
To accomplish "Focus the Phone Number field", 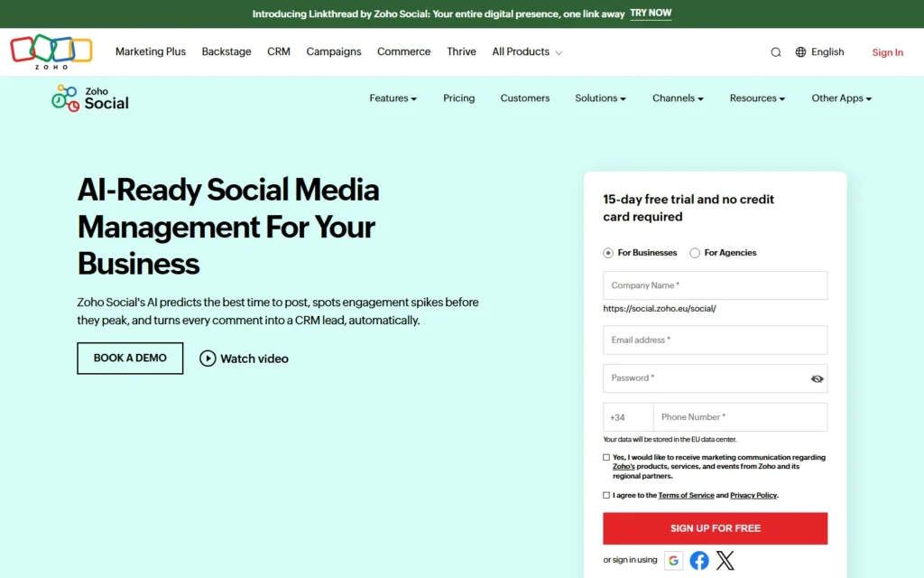I will tap(740, 417).
